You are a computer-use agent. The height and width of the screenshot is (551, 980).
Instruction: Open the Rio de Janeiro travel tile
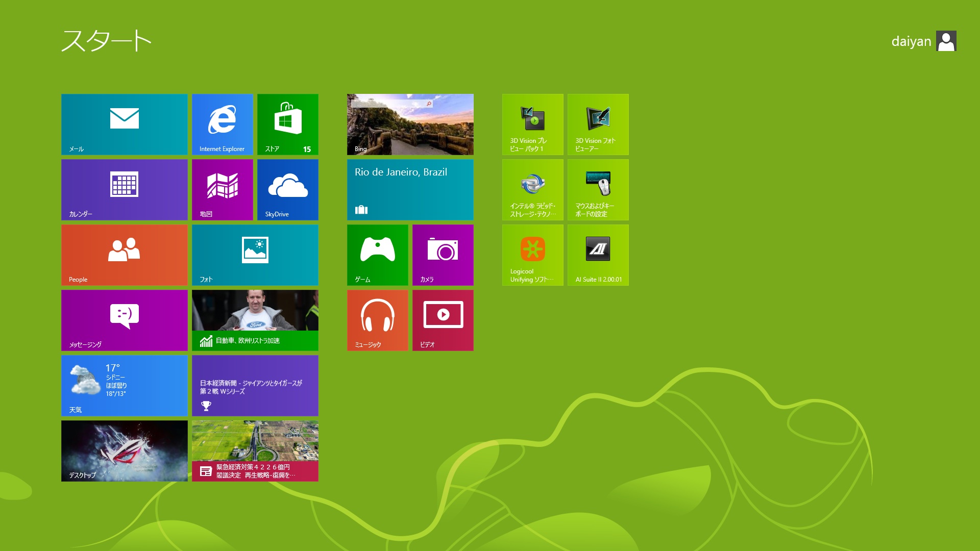pyautogui.click(x=410, y=189)
